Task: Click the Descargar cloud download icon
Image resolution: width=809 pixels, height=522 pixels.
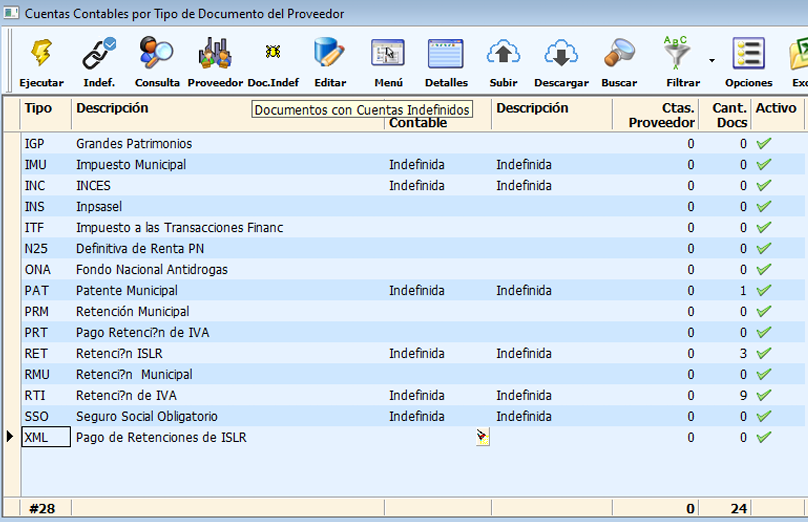Action: coord(561,54)
